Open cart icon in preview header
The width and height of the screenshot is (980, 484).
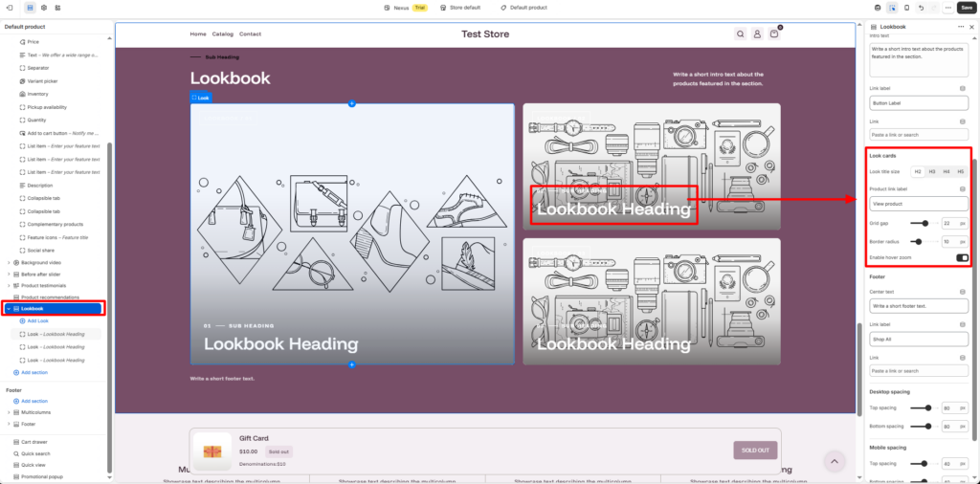[774, 34]
